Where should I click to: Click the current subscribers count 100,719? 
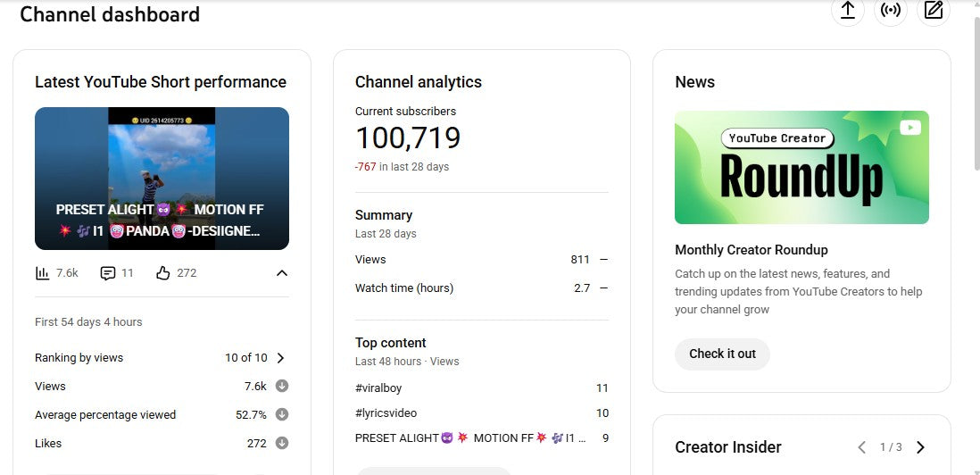click(x=408, y=138)
